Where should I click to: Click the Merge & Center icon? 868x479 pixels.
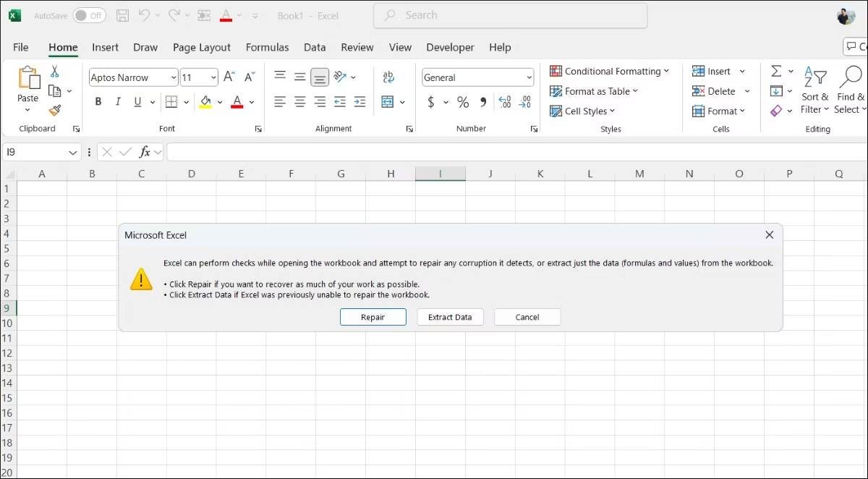point(388,102)
